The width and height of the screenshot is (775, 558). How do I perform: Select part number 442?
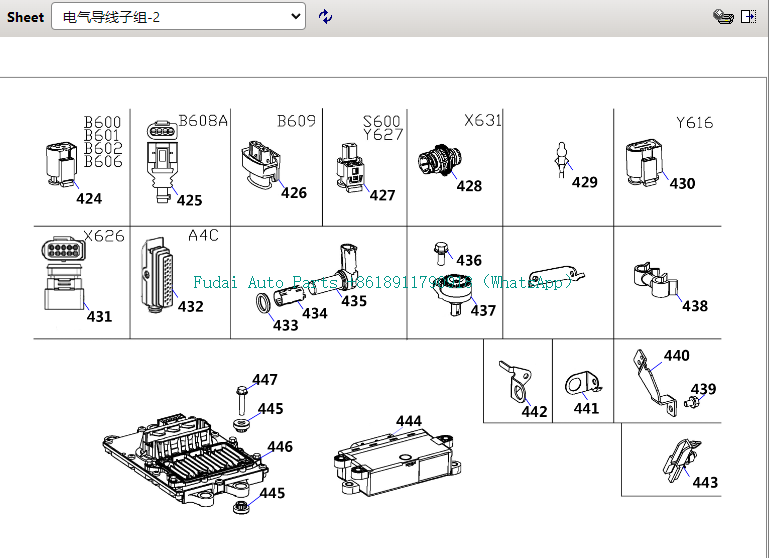coord(534,411)
